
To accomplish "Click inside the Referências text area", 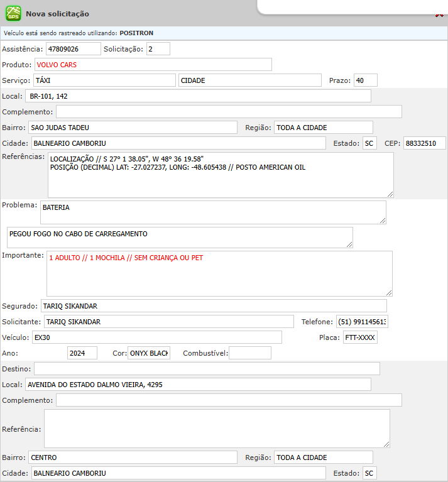I will coord(220,175).
